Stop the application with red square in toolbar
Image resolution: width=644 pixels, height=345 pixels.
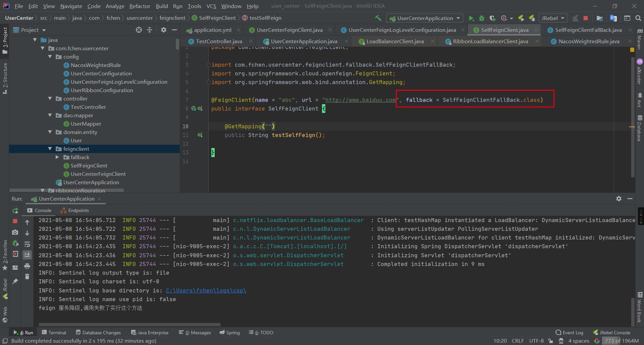click(586, 18)
